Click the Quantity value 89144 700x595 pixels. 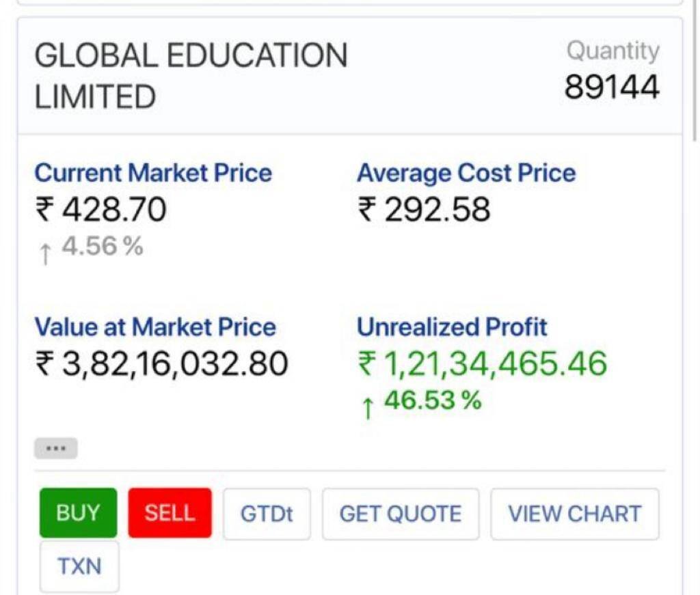(612, 87)
